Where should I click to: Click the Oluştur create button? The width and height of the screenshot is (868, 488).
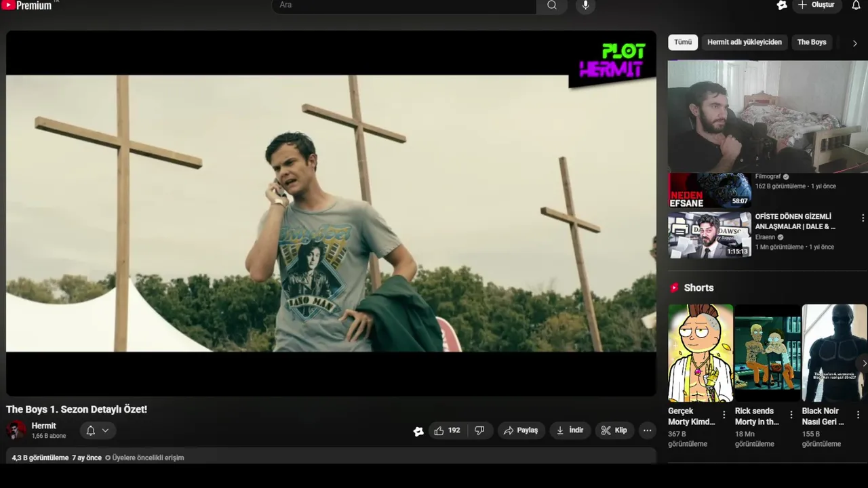(816, 5)
